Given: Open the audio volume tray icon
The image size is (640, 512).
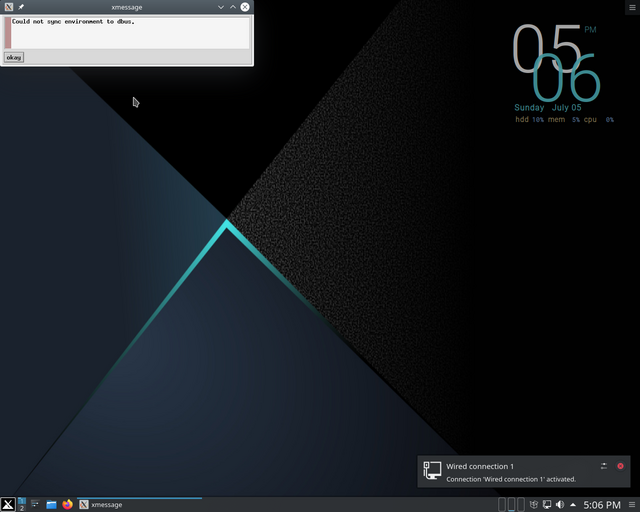Looking at the screenshot, I should coord(560,505).
